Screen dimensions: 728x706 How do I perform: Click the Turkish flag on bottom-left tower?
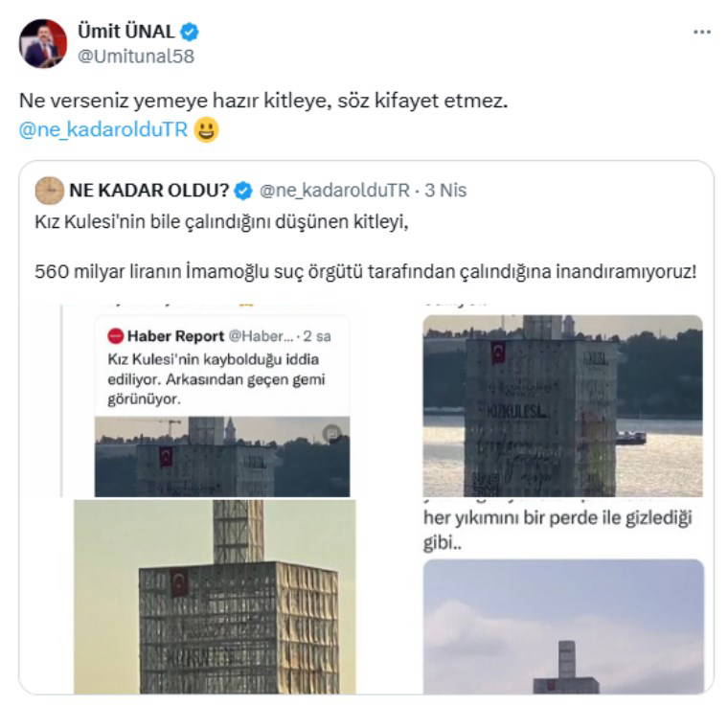tap(179, 582)
